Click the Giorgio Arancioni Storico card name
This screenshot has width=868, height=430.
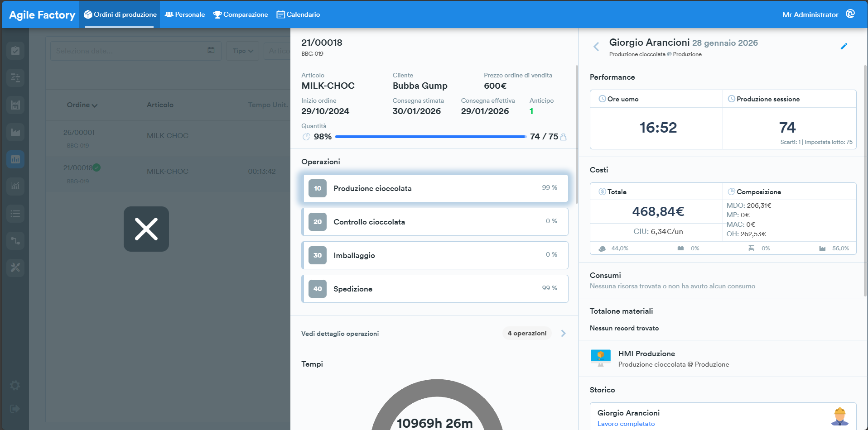[x=628, y=413]
